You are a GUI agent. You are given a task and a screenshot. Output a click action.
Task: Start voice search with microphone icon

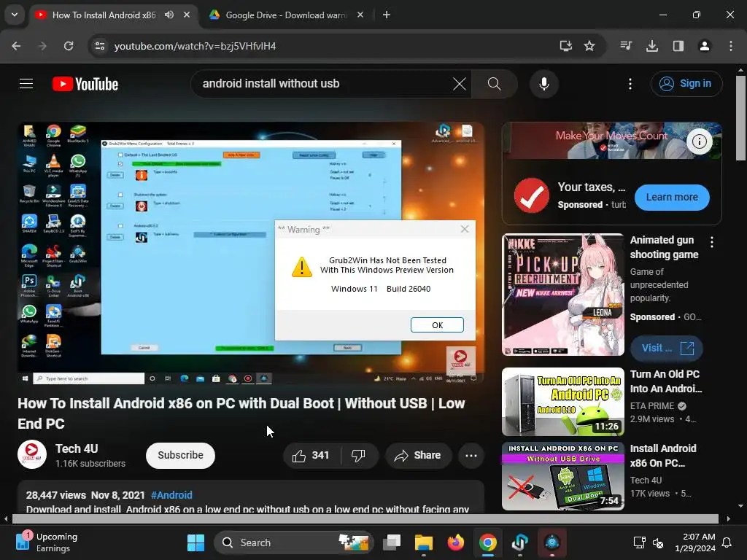544,84
